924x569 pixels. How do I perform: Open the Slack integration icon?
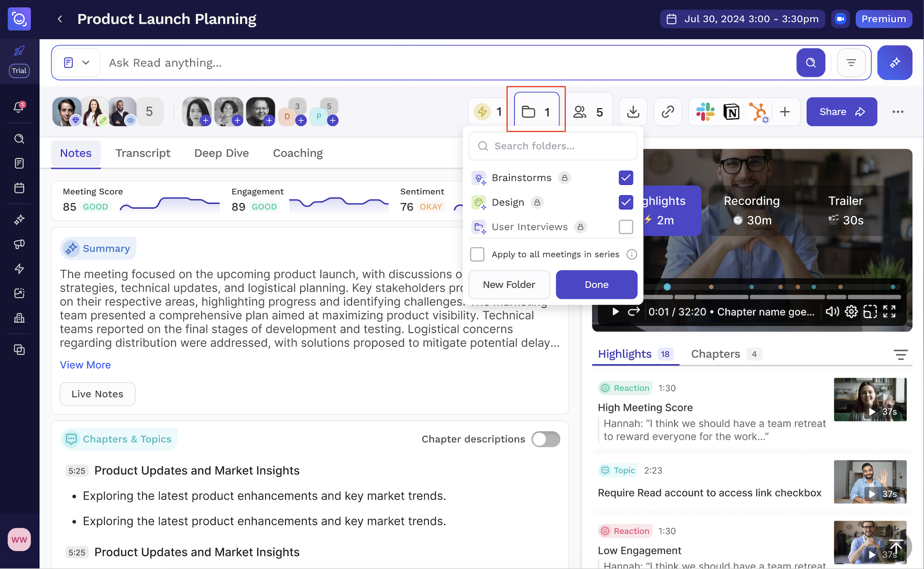tap(705, 112)
